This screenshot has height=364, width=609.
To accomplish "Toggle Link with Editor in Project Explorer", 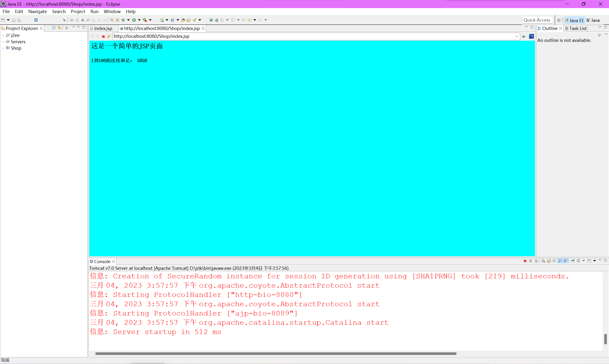I will pos(59,28).
